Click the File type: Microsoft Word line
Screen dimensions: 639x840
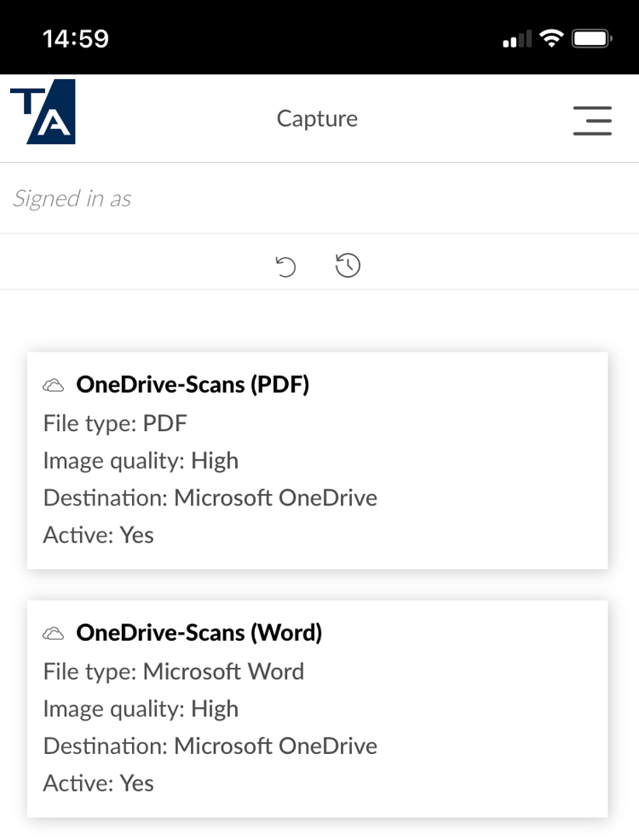174,671
